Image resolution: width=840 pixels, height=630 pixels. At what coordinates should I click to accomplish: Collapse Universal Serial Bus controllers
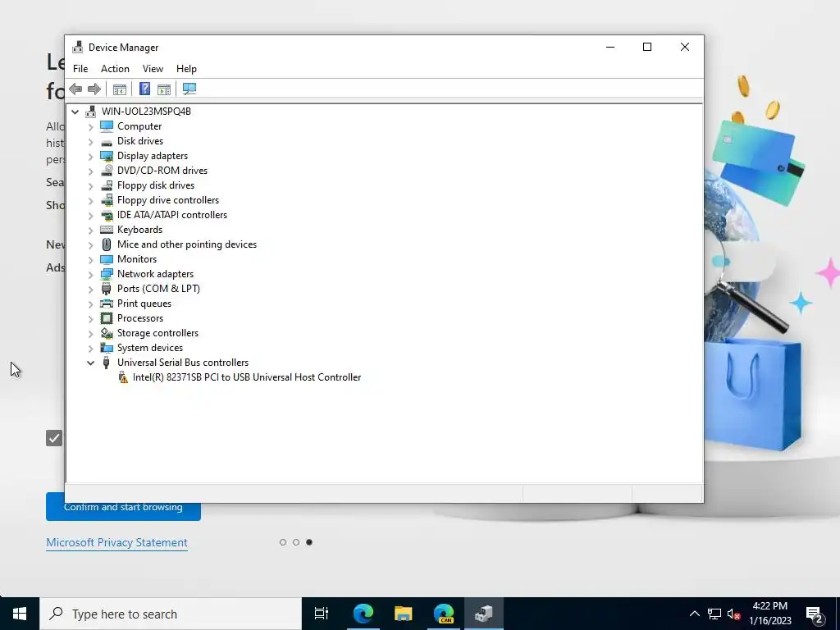90,363
